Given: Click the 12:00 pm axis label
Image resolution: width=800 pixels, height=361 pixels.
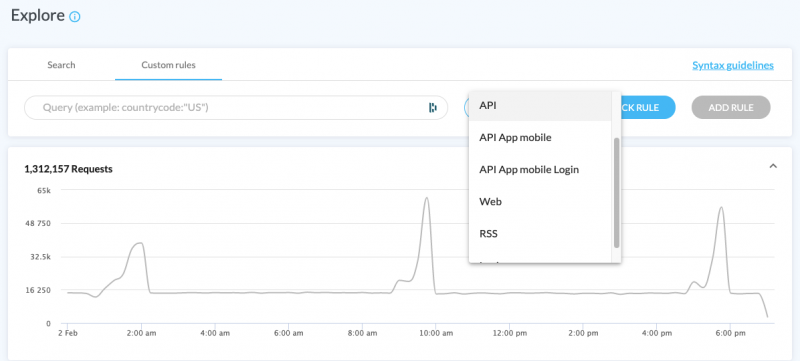Looking at the screenshot, I should click(x=509, y=333).
